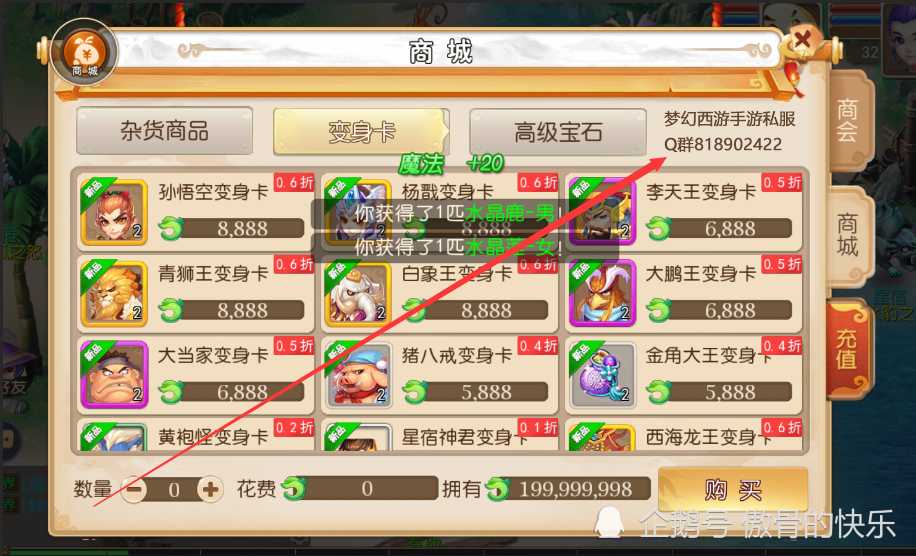The image size is (916, 556).
Task: Select the 白象王变身卡 elephant icon
Action: (358, 294)
